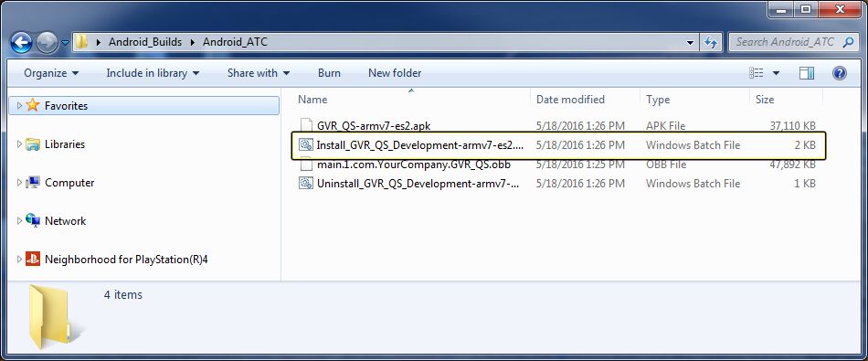Expand the Libraries tree node
The height and width of the screenshot is (361, 868).
(x=19, y=144)
